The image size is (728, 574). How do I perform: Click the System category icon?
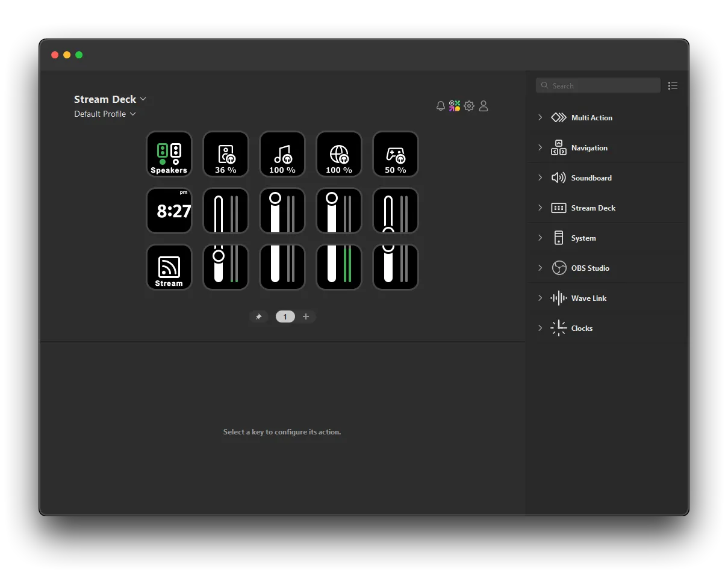click(x=559, y=238)
